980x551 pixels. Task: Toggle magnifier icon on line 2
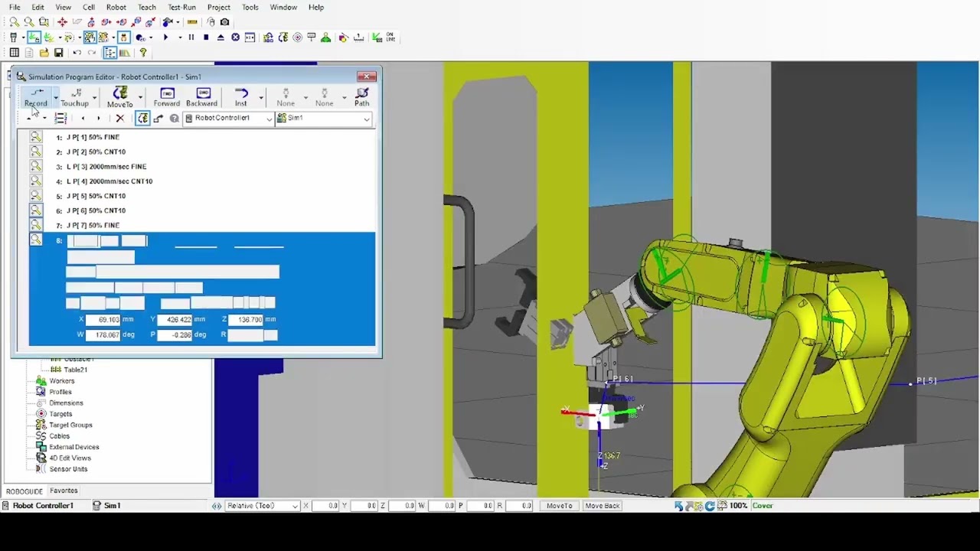click(36, 152)
